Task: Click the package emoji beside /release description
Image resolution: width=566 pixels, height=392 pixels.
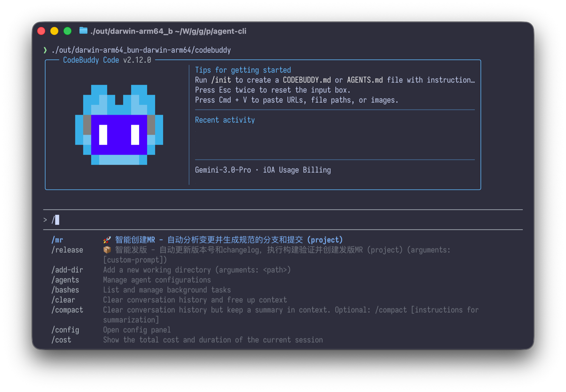Action: (x=107, y=250)
